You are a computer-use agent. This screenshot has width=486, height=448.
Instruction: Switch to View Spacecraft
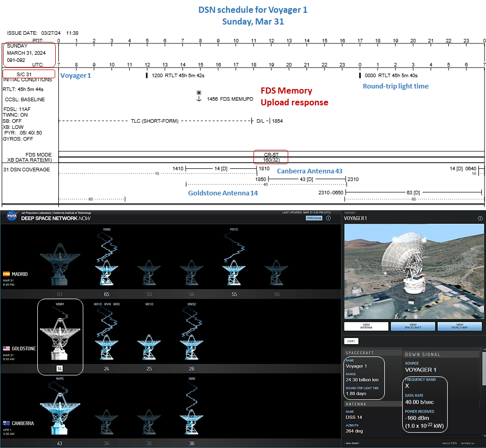pos(412,326)
